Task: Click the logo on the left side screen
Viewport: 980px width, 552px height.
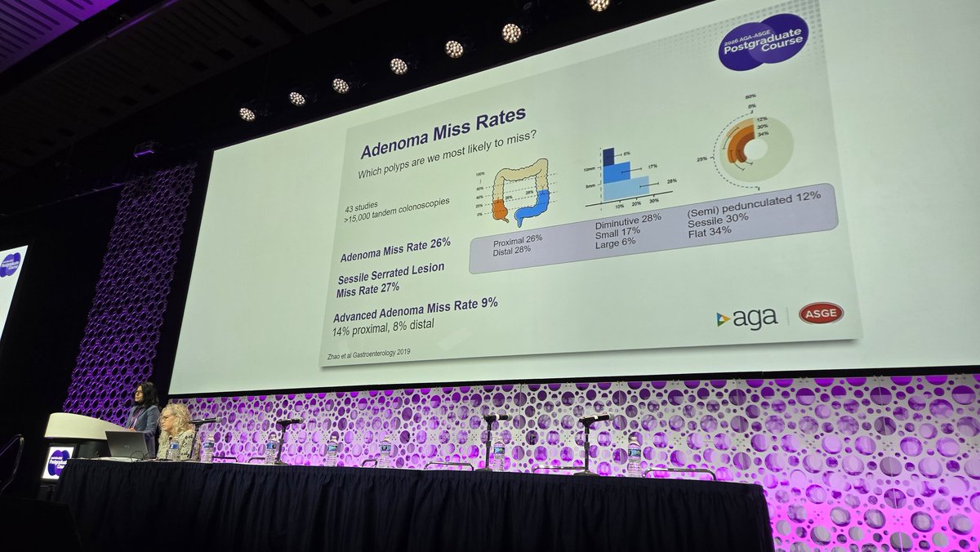Action: click(x=11, y=265)
